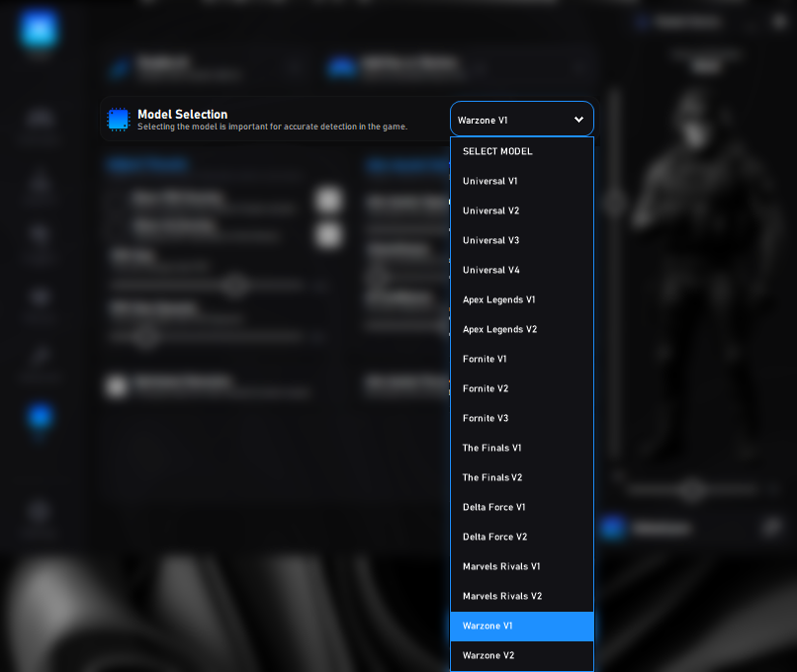This screenshot has height=672, width=797.
Task: Click the glowing blue app logo
Action: click(39, 29)
